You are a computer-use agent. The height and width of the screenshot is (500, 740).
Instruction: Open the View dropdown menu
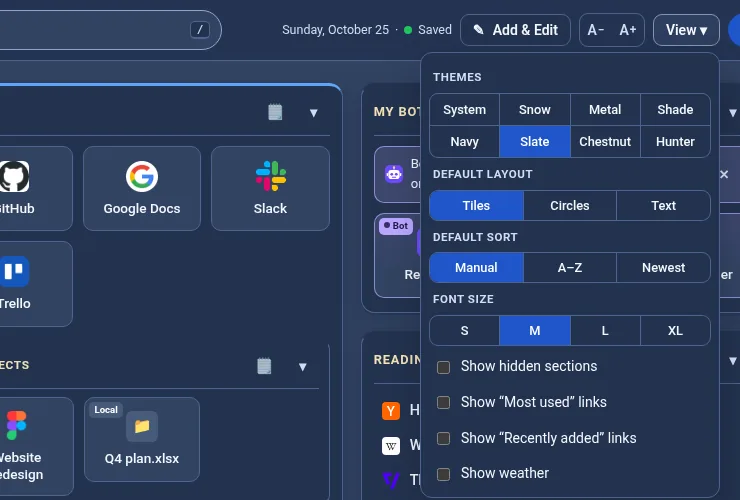tap(686, 30)
